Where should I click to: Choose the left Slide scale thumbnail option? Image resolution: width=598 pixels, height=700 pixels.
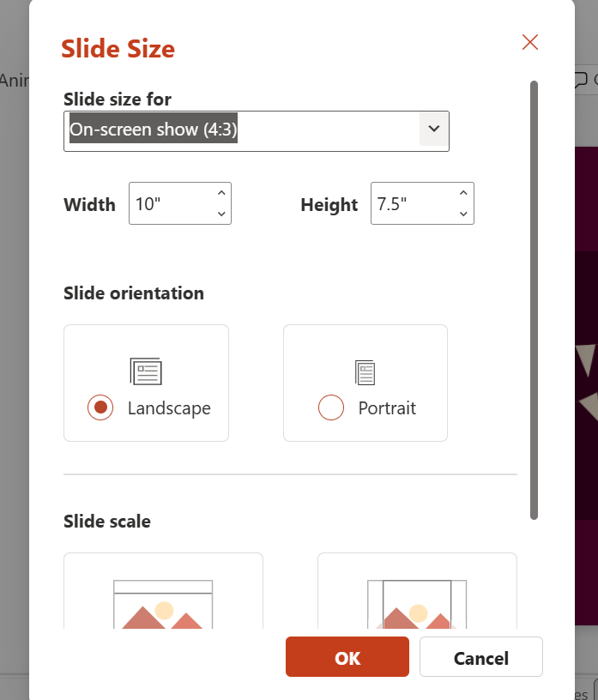[x=163, y=590]
